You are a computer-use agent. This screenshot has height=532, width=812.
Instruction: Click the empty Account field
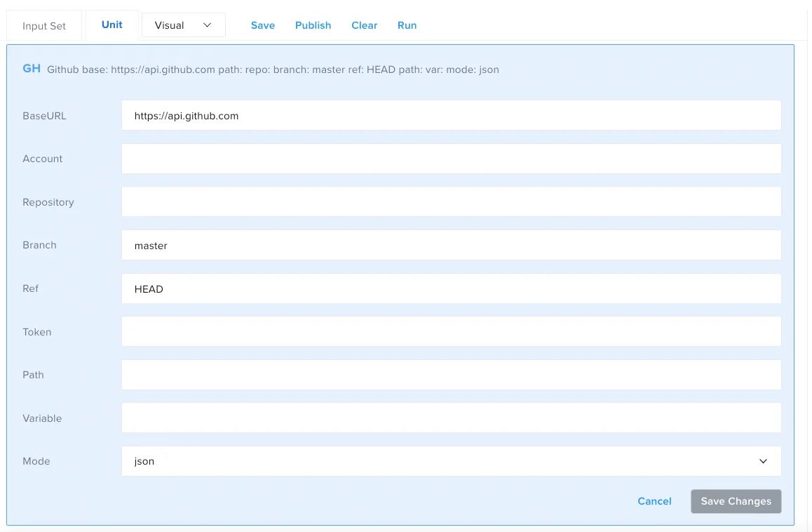[x=451, y=159]
